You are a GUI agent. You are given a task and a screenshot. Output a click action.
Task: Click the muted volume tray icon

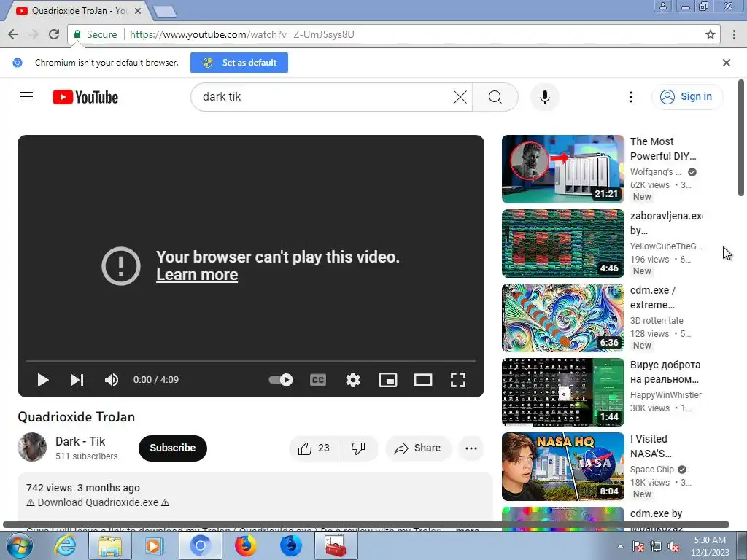pos(673,547)
